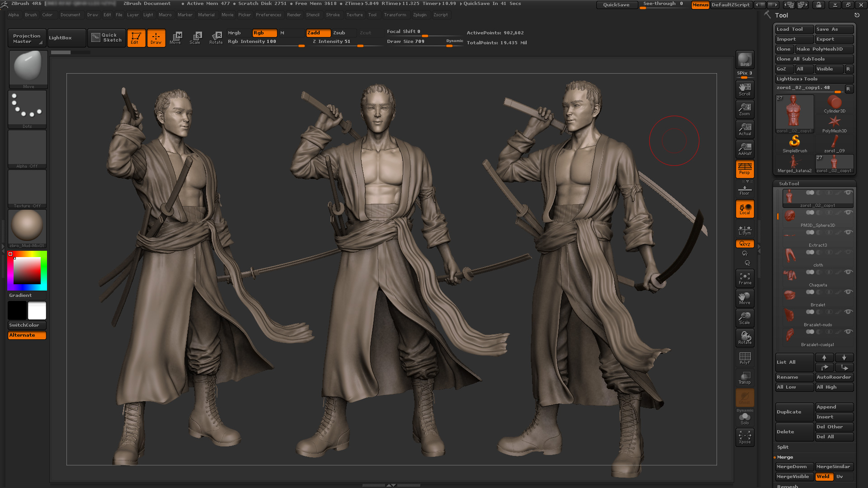Click the L.Sym local symmetry icon
Viewport: 868px width, 488px height.
(745, 230)
